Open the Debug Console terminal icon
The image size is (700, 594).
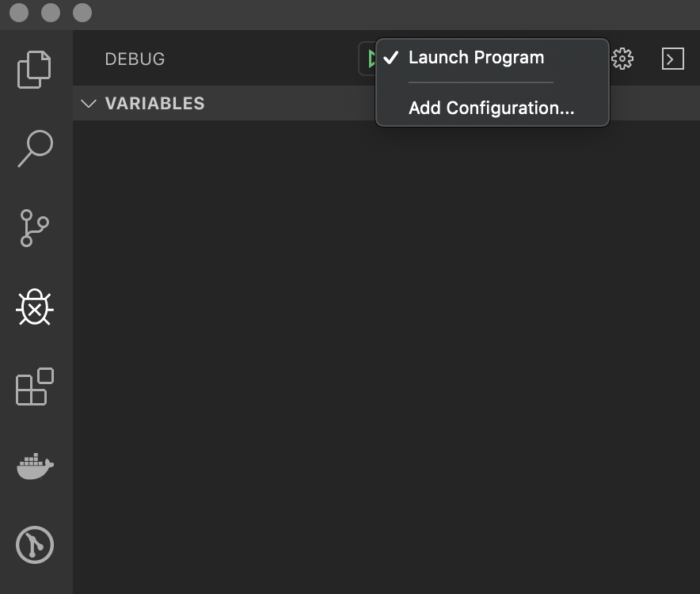[672, 59]
